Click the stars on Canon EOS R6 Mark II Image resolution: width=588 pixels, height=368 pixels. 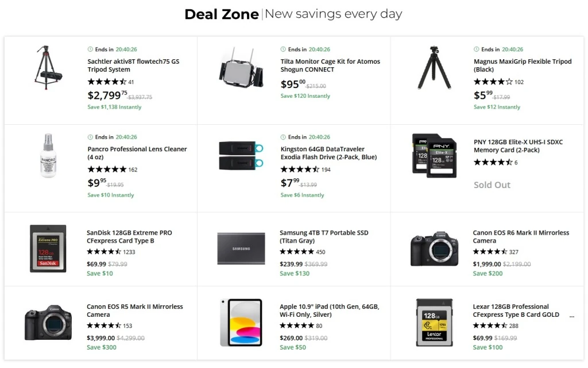[x=490, y=251]
